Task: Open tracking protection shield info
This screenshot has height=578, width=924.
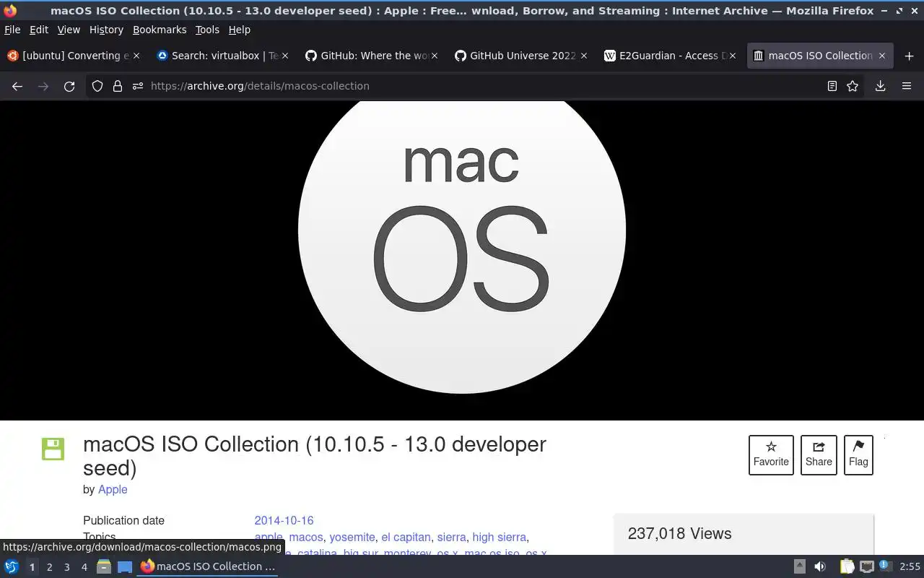Action: point(97,86)
